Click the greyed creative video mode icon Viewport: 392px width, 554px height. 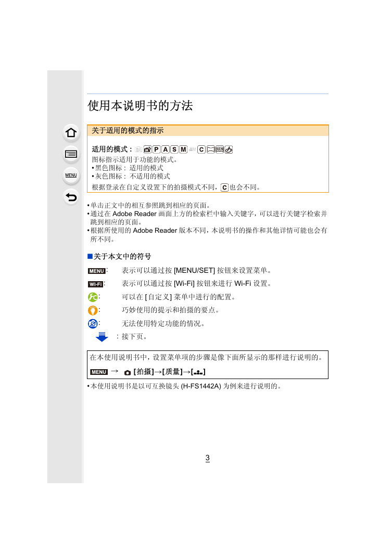[x=192, y=149]
